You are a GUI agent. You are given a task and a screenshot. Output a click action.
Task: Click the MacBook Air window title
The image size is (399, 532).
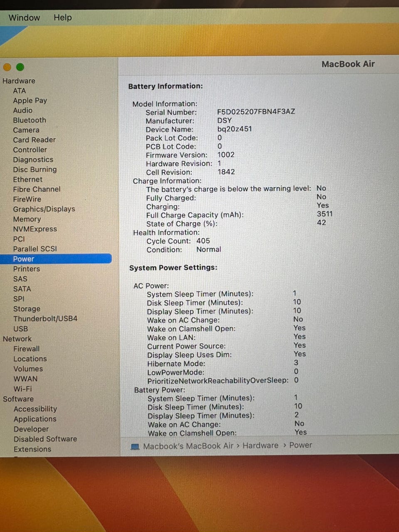pyautogui.click(x=348, y=64)
